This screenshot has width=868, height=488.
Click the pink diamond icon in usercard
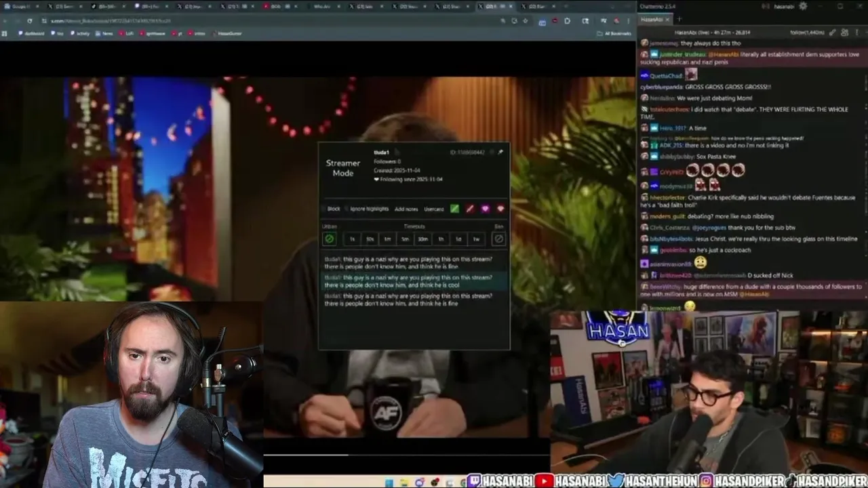click(x=500, y=209)
